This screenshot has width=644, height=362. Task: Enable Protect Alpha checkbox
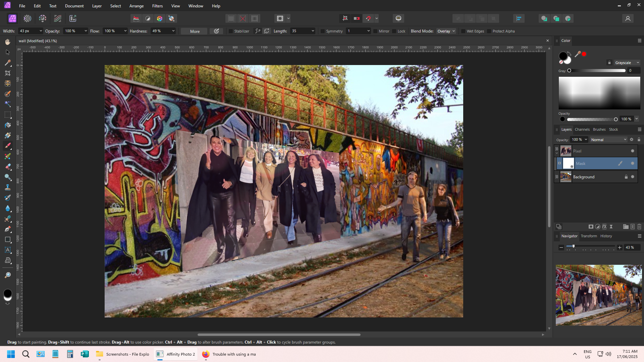pos(489,31)
